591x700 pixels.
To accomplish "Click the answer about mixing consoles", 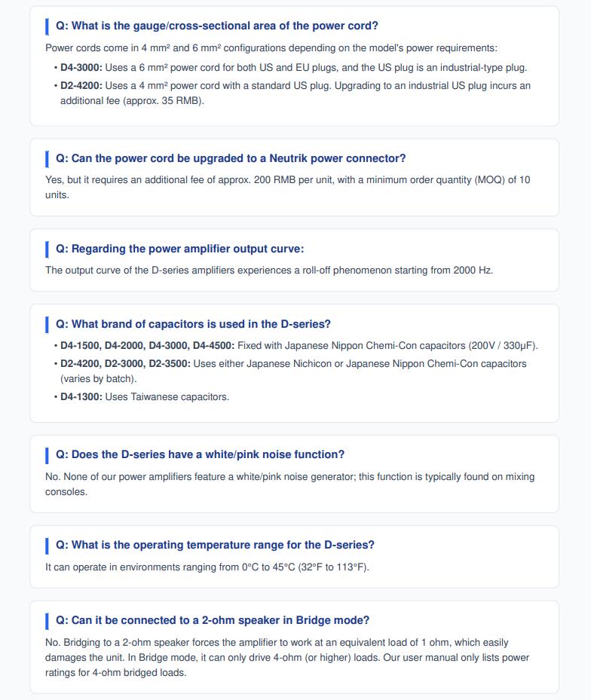I will [290, 484].
